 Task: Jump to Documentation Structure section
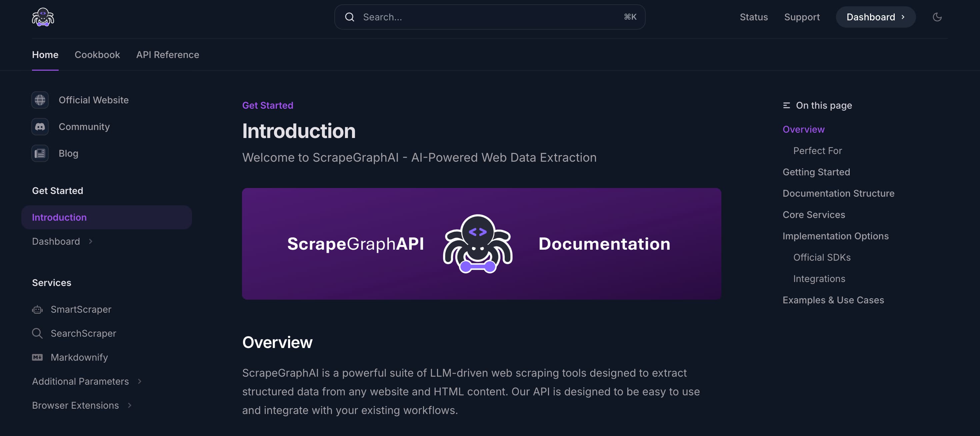pyautogui.click(x=838, y=193)
